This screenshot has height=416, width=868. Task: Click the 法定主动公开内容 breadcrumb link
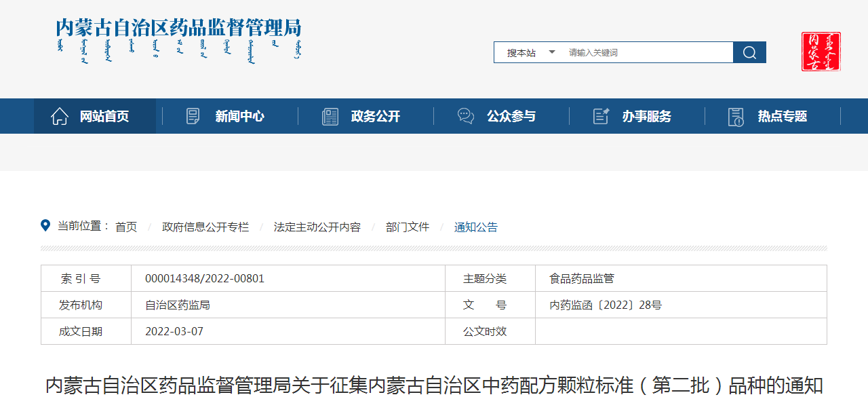(x=317, y=227)
